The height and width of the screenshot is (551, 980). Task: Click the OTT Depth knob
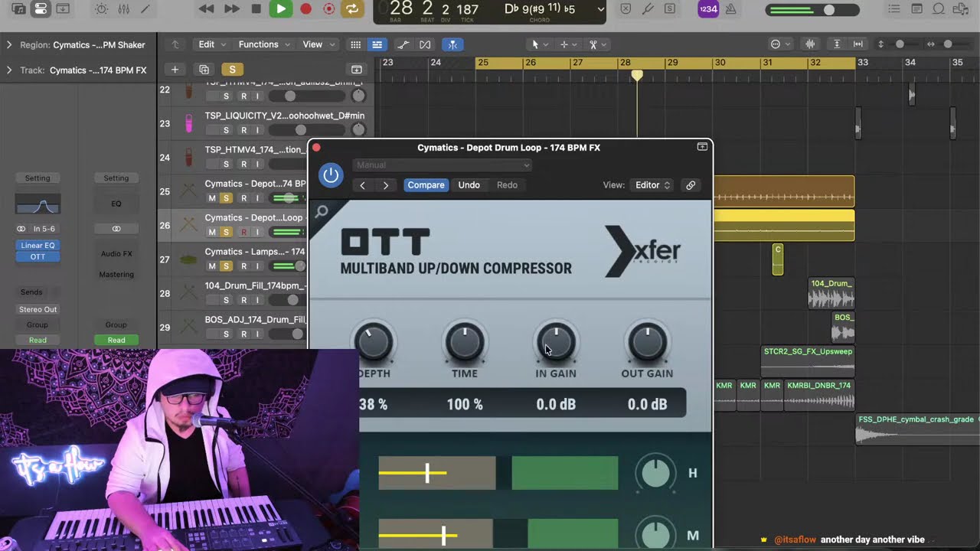(374, 343)
